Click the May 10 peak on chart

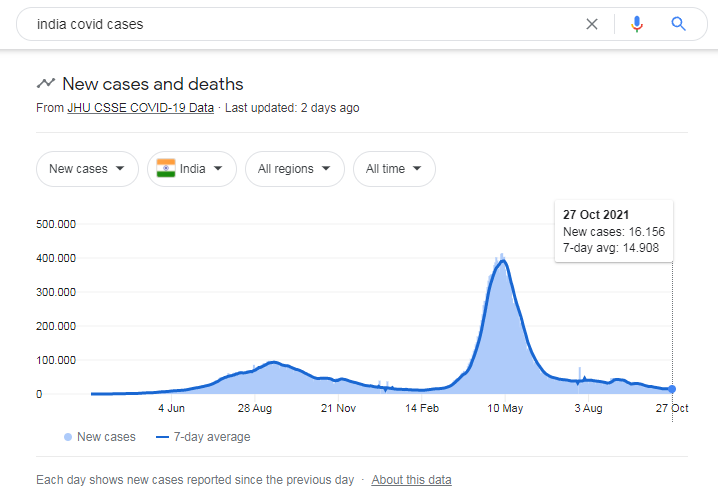click(502, 260)
